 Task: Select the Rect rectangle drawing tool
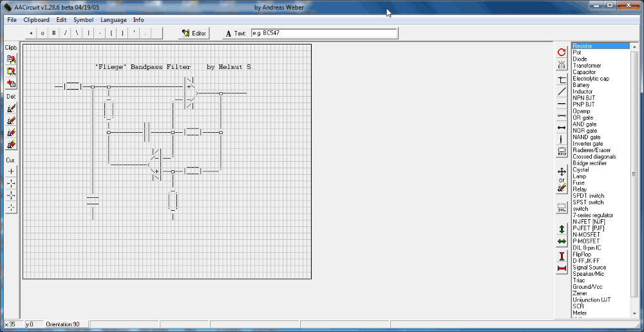pyautogui.click(x=562, y=152)
